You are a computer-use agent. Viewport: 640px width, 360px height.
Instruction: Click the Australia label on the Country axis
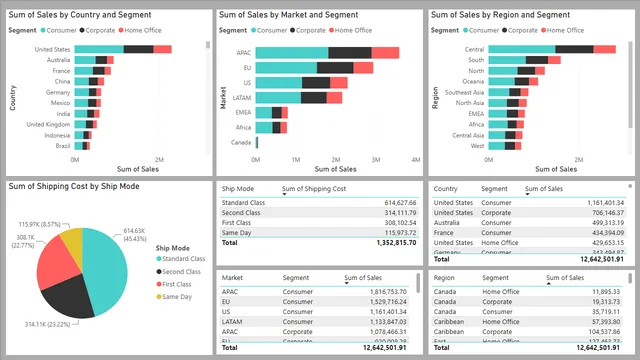click(58, 60)
